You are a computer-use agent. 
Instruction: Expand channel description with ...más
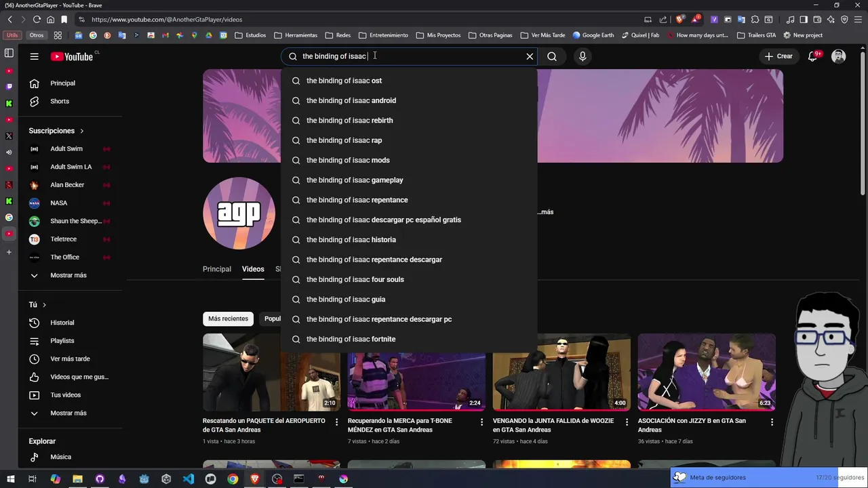[546, 212]
